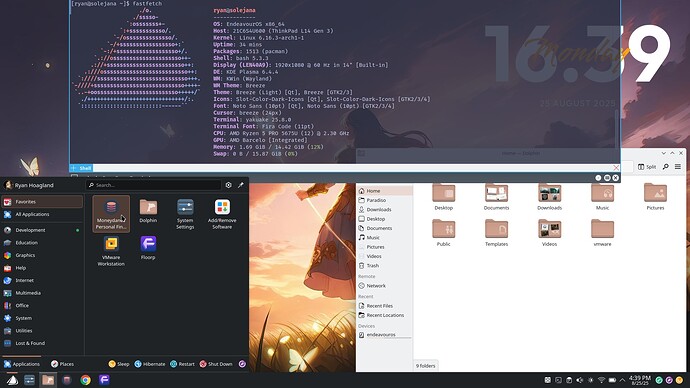The height and width of the screenshot is (388, 690).
Task: Add a new session tab in Yakuake
Action: coord(73,168)
